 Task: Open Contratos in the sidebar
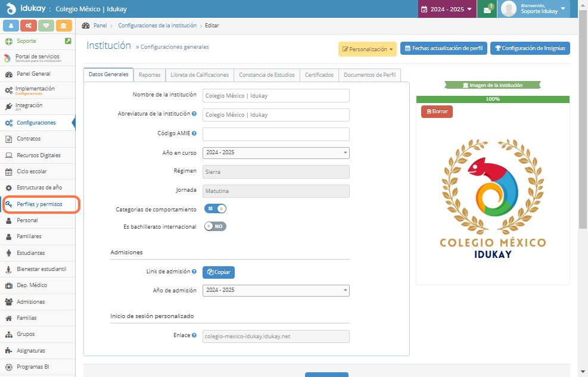(x=38, y=139)
